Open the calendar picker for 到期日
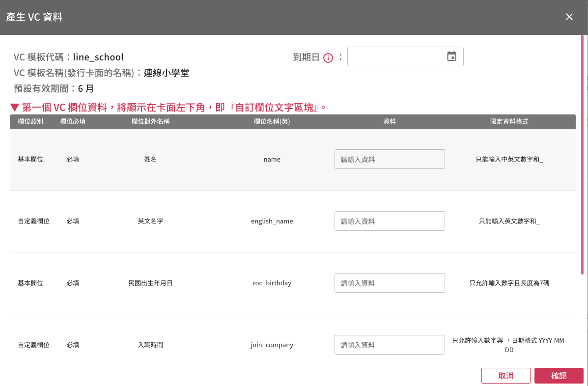 click(x=451, y=56)
